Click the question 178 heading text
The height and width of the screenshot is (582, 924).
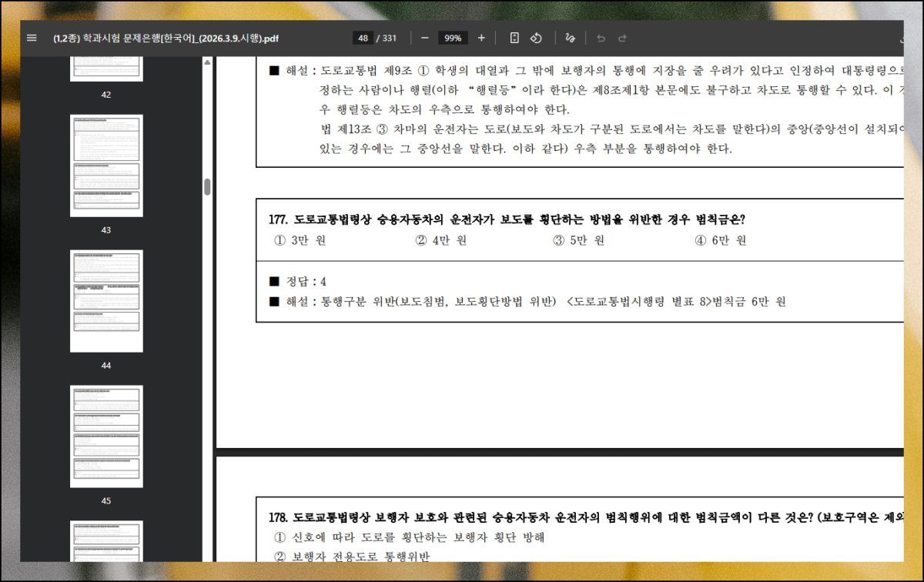585,516
